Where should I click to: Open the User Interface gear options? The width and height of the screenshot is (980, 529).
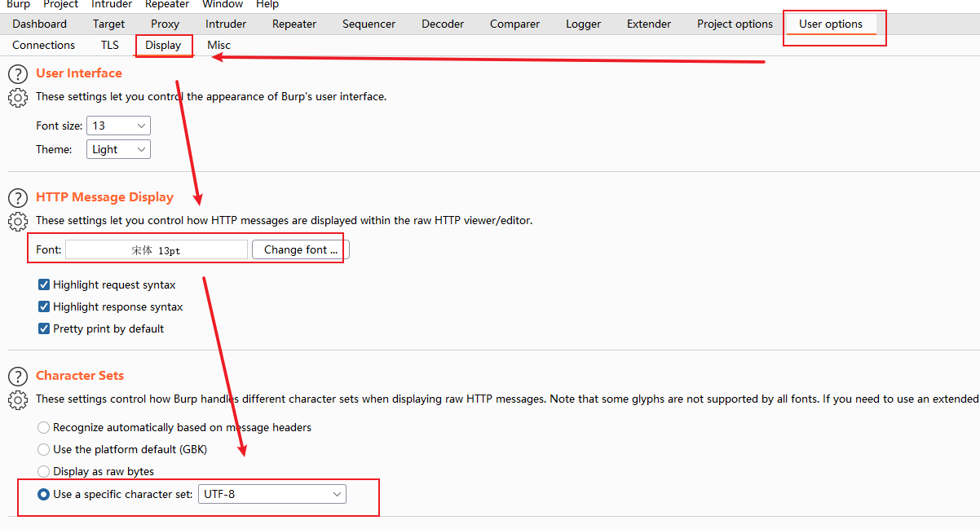tap(17, 97)
